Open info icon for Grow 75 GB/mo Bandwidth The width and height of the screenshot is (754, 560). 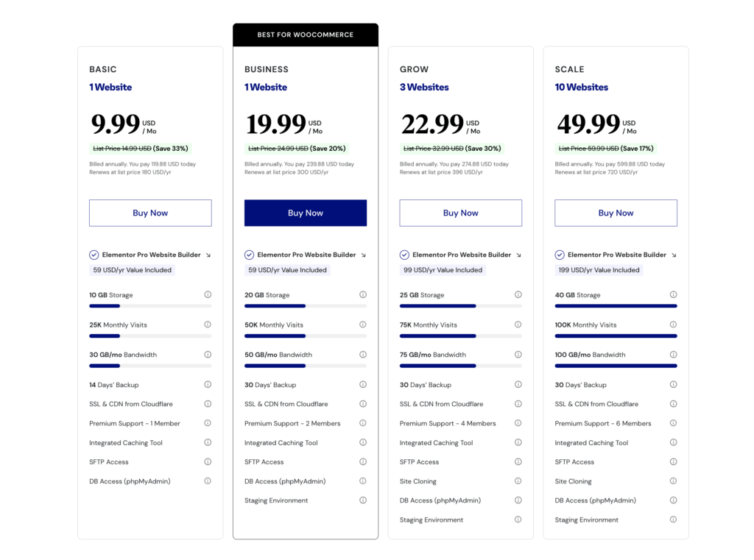pos(518,354)
